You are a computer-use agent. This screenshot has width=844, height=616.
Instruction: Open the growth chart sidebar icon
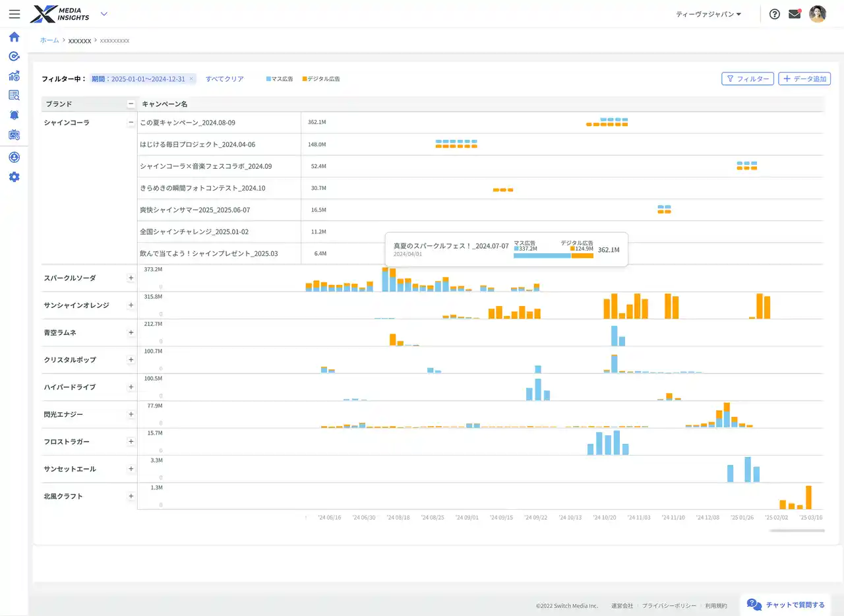[14, 76]
